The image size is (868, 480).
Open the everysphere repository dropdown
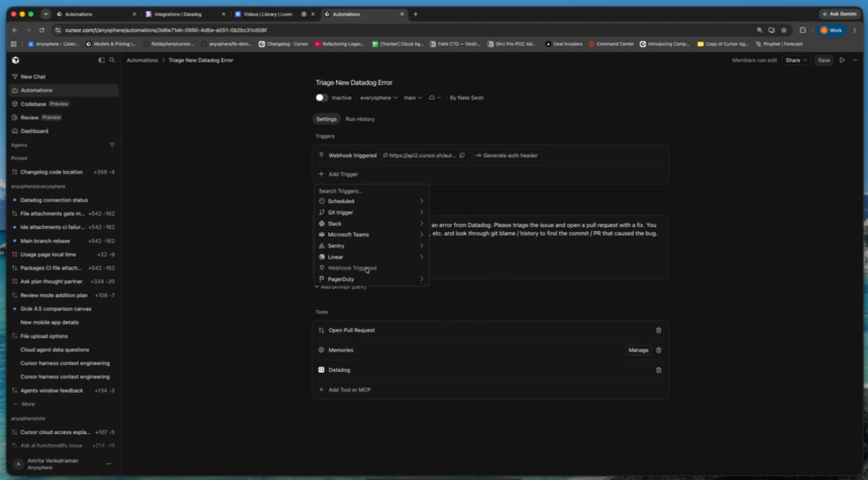379,98
